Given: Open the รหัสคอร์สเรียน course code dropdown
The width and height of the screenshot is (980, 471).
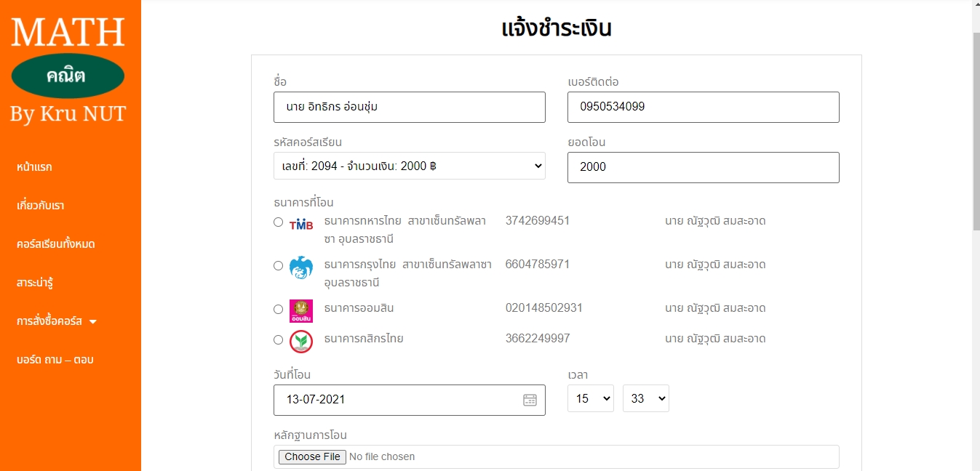Looking at the screenshot, I should 409,166.
